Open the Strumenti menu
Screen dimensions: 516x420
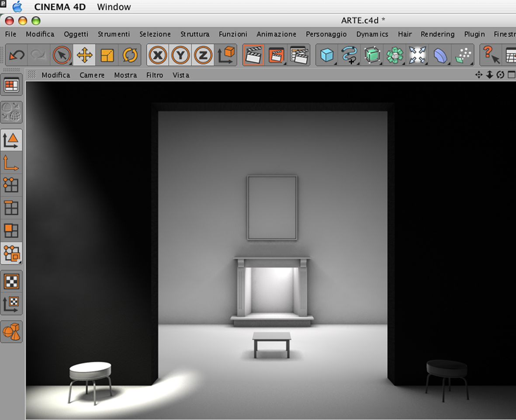pyautogui.click(x=114, y=34)
